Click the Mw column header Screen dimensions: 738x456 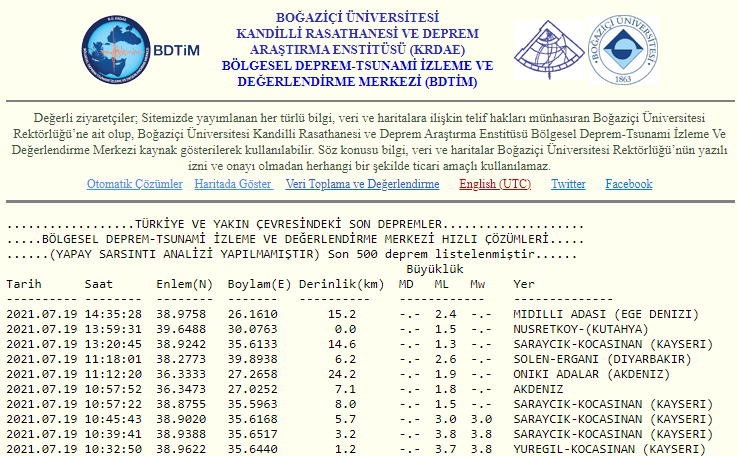[x=477, y=284]
